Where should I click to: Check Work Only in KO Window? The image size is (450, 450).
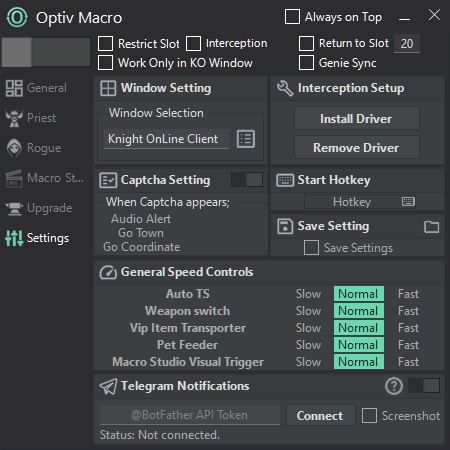[105, 63]
